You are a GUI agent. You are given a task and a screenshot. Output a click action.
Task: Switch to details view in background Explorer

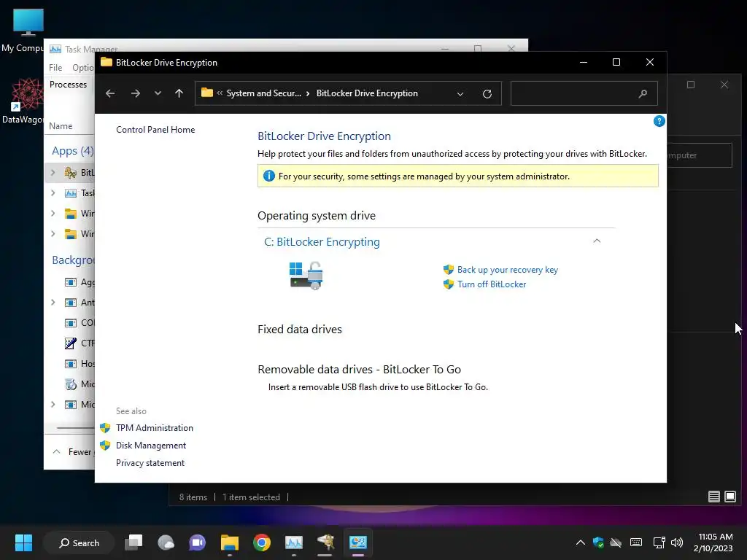pyautogui.click(x=713, y=497)
